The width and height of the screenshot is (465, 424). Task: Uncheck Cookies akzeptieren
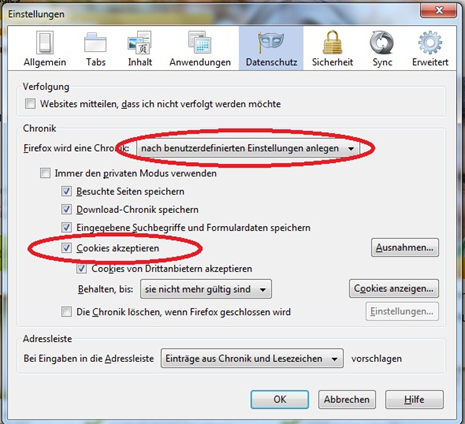pos(66,248)
